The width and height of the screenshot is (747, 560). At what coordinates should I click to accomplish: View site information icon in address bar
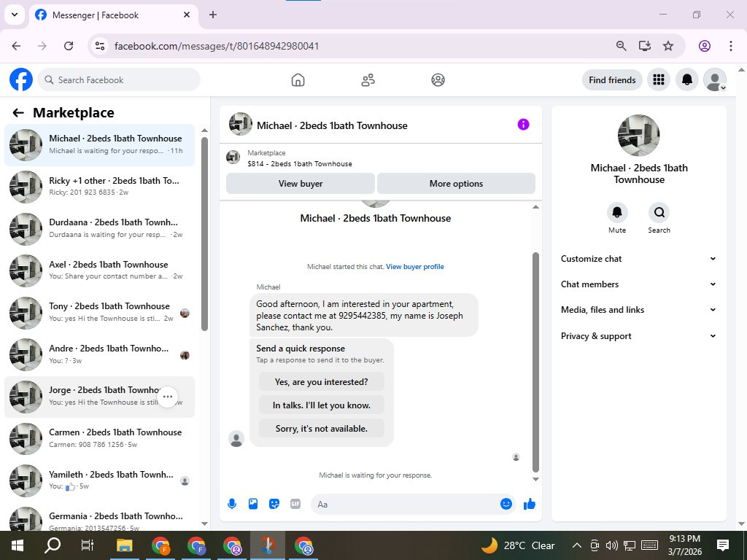(x=99, y=46)
